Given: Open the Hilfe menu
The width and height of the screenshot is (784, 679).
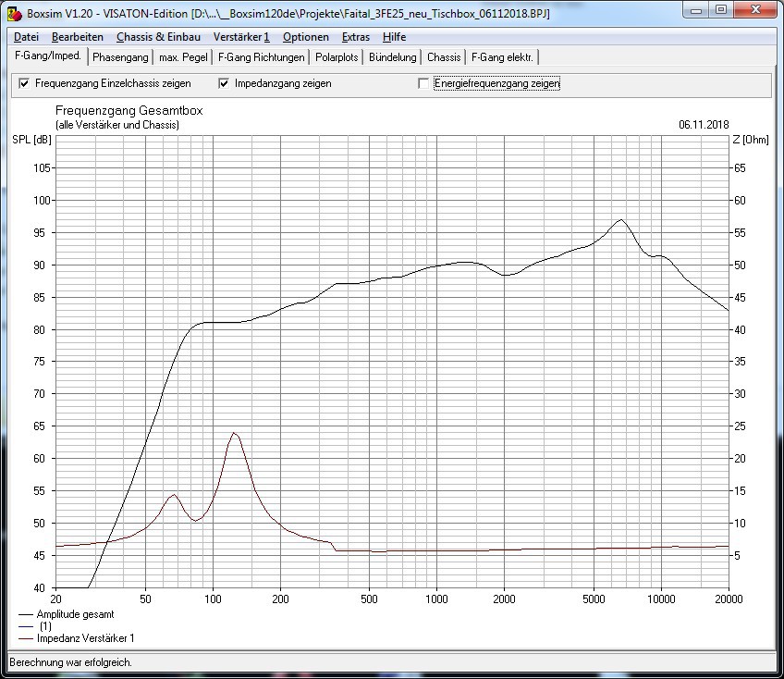Looking at the screenshot, I should click(394, 37).
